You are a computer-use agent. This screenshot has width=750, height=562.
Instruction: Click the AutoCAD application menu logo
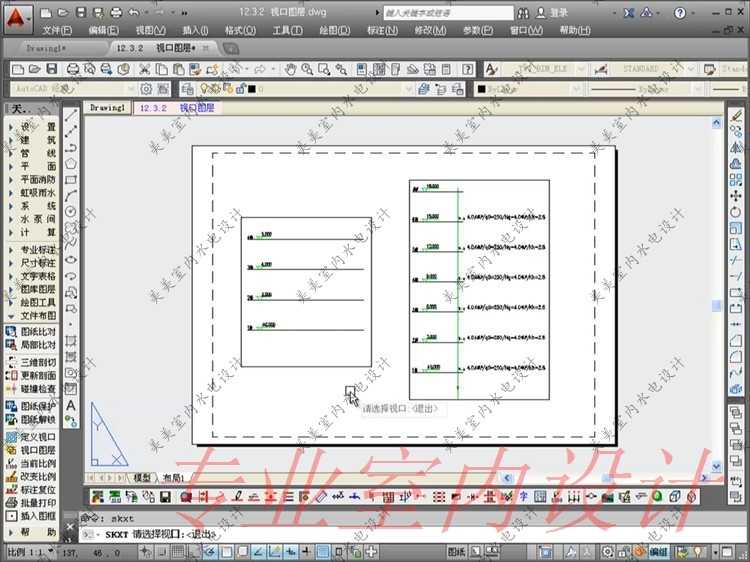pyautogui.click(x=19, y=15)
